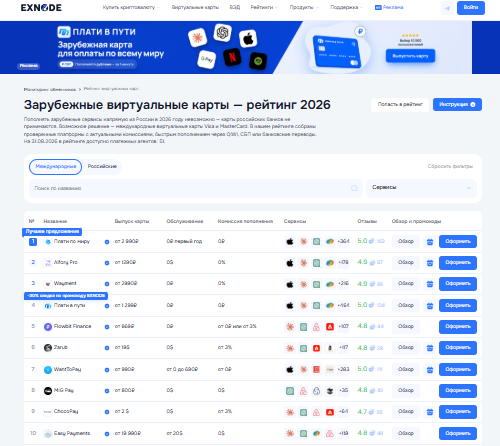Expand the Сервисы dropdown filter
Image resolution: width=500 pixels, height=446 pixels.
point(421,188)
